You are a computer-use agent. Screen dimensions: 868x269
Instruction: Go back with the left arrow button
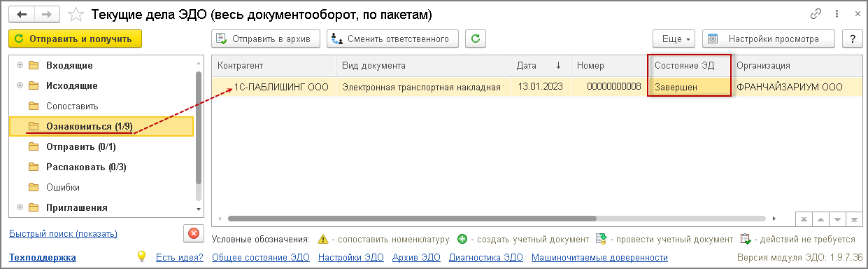click(x=22, y=14)
